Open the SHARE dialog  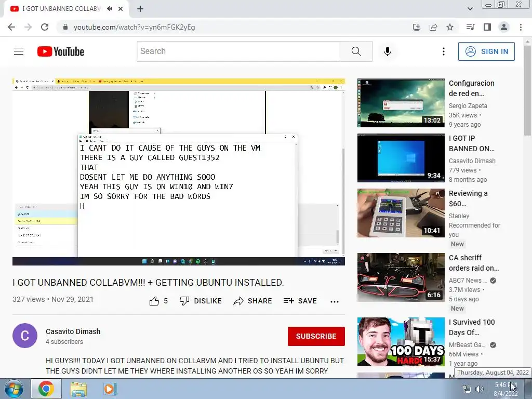[x=253, y=301]
